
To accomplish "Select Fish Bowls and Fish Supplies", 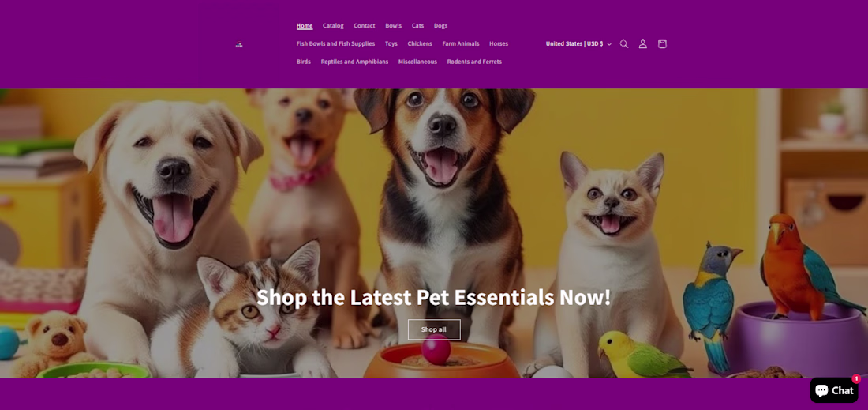I will tap(335, 43).
